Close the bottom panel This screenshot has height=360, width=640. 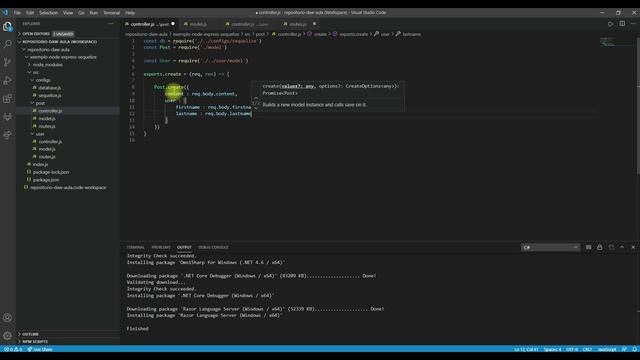(x=633, y=247)
